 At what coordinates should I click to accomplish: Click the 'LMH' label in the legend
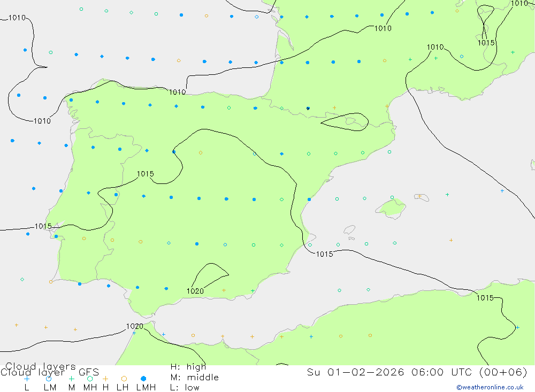coord(146,388)
